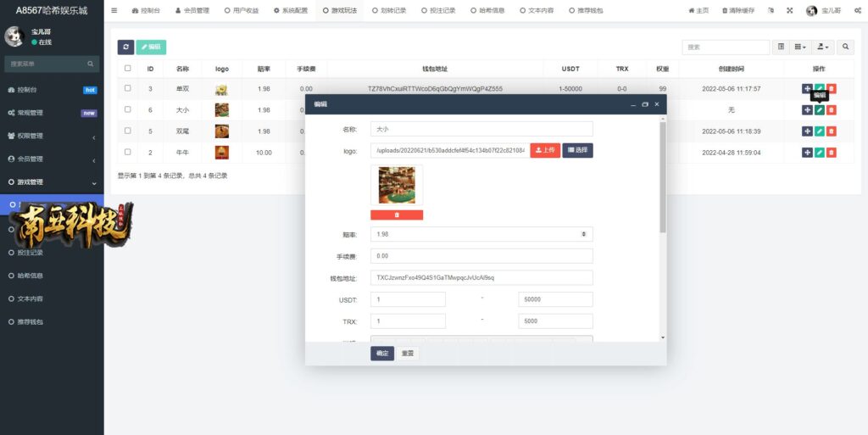Click the 确定 confirm button in dialog
This screenshot has height=435, width=868.
point(382,353)
